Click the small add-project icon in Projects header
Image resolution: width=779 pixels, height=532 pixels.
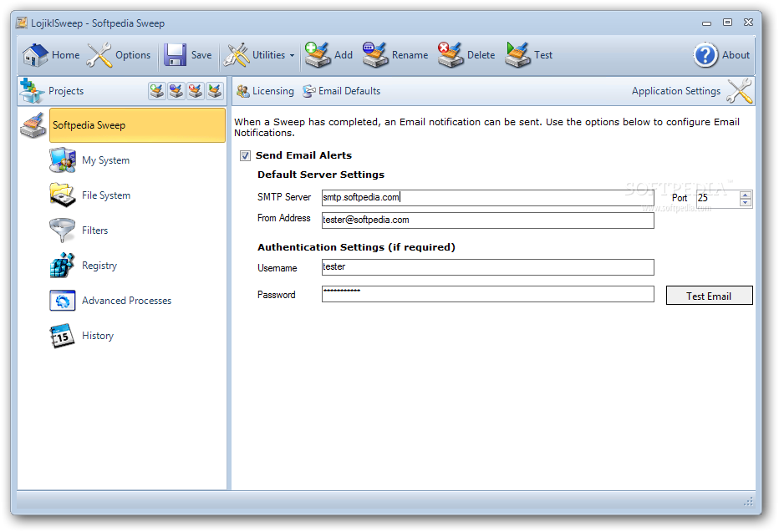pyautogui.click(x=157, y=91)
